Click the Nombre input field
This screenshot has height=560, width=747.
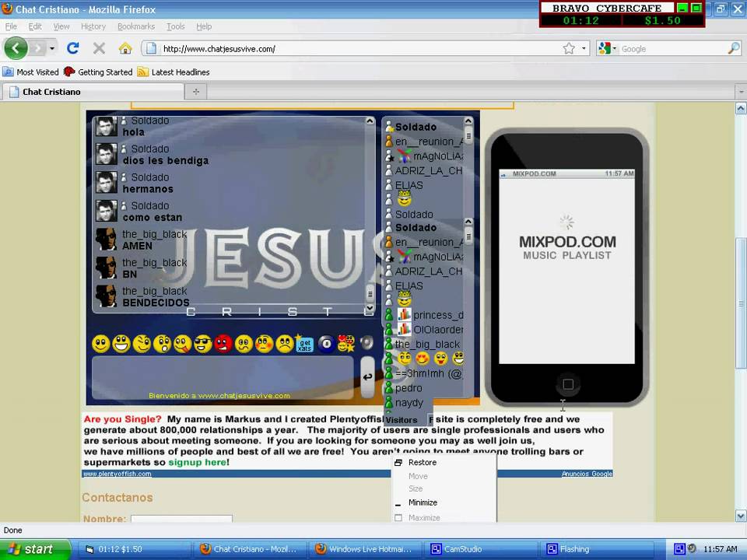(181, 519)
